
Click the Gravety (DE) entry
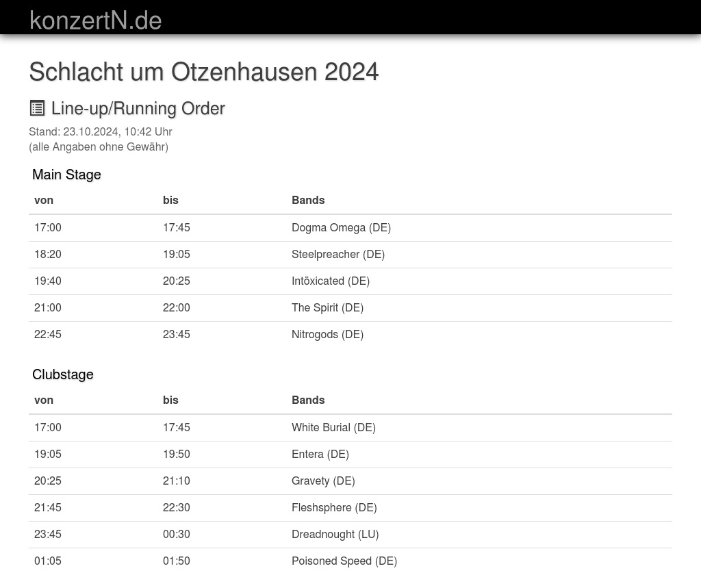[323, 481]
